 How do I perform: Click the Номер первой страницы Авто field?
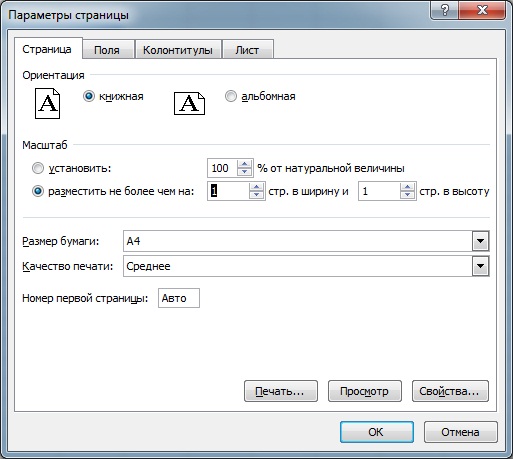point(179,298)
